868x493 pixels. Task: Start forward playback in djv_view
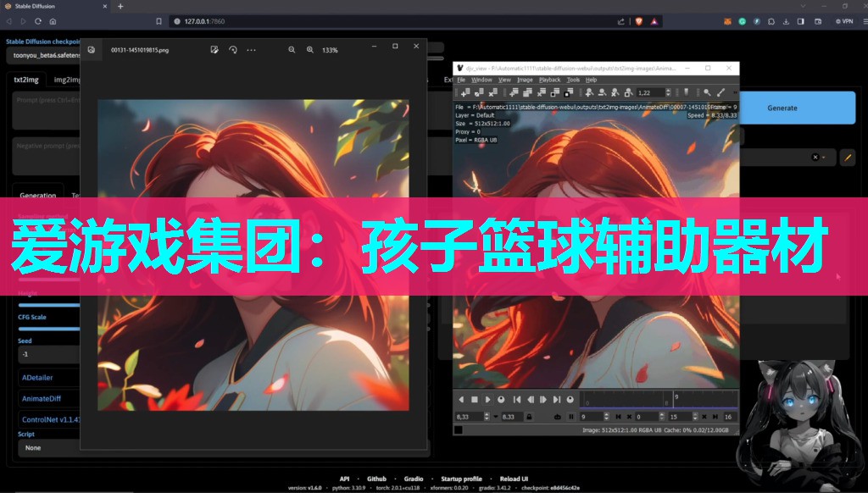pyautogui.click(x=487, y=400)
